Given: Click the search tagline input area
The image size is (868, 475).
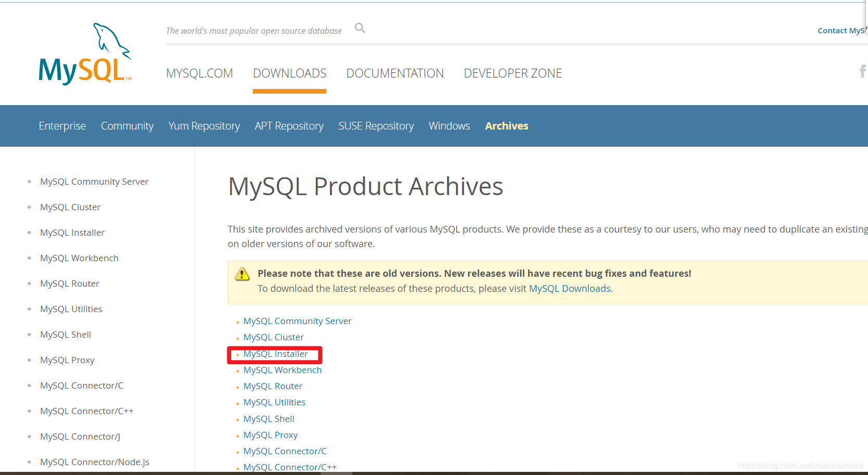Looking at the screenshot, I should point(254,31).
